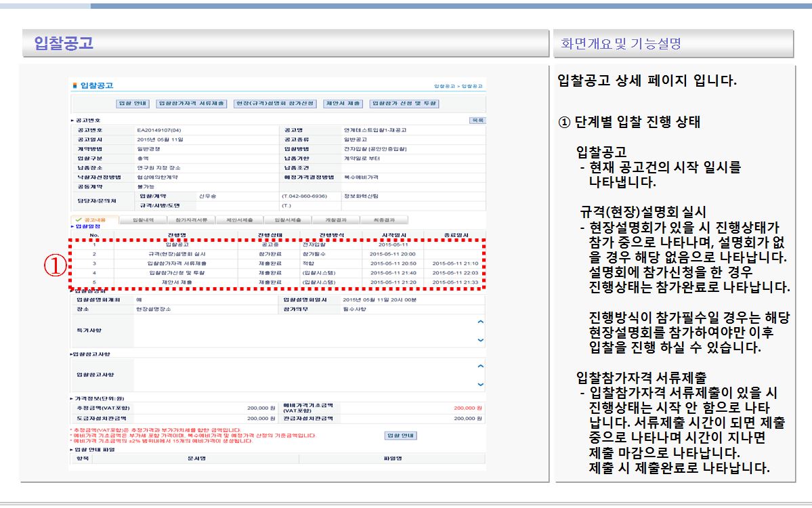The width and height of the screenshot is (812, 508).
Task: Switch to the 입찰내역 tab
Action: tap(143, 220)
